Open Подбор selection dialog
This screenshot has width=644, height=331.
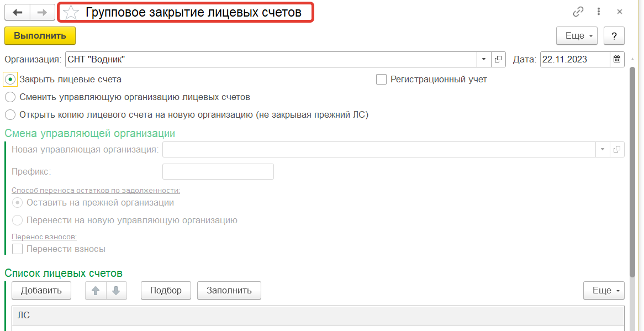pyautogui.click(x=166, y=290)
